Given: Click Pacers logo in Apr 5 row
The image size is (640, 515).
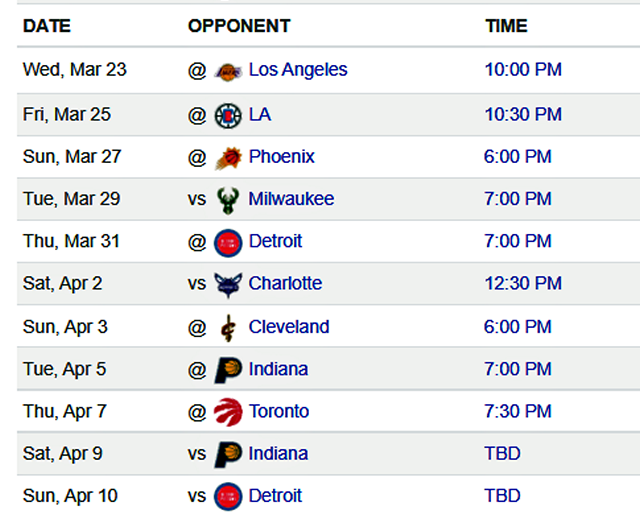Looking at the screenshot, I should click(x=228, y=370).
